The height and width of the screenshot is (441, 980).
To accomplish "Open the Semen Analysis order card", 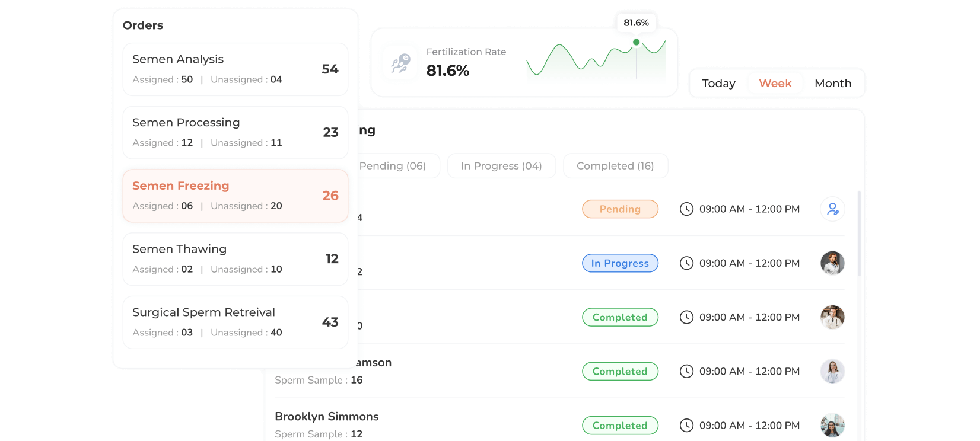I will [x=235, y=69].
